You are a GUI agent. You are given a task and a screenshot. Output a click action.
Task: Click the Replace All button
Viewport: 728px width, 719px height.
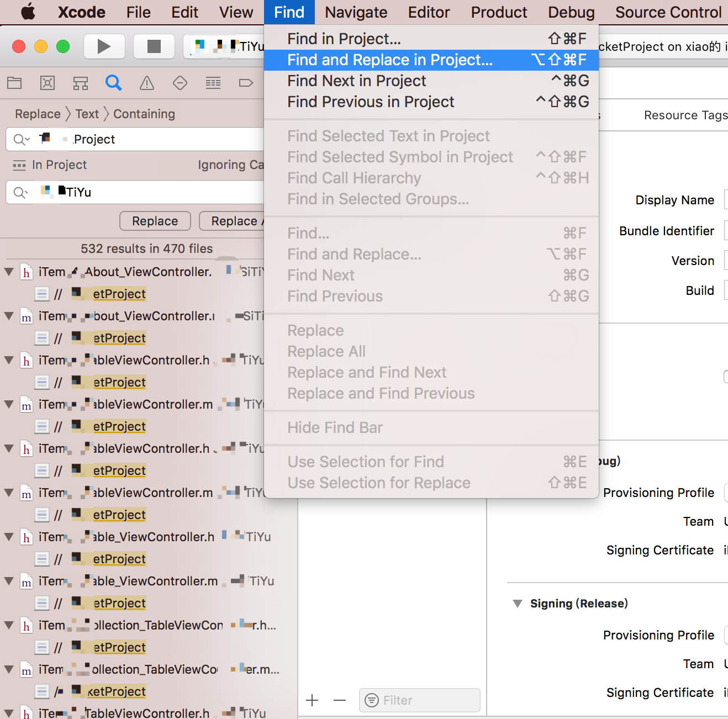click(232, 221)
